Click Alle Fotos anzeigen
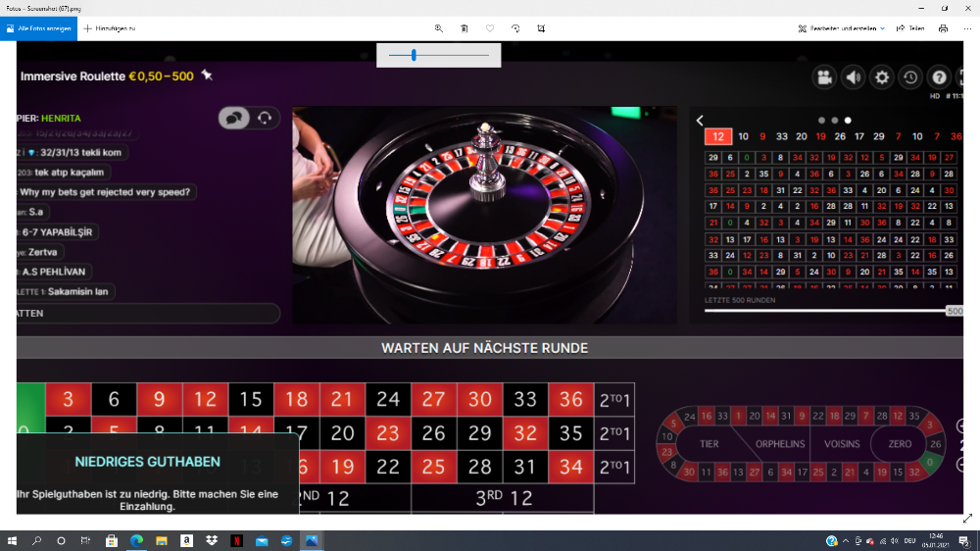The image size is (980, 551). click(38, 28)
